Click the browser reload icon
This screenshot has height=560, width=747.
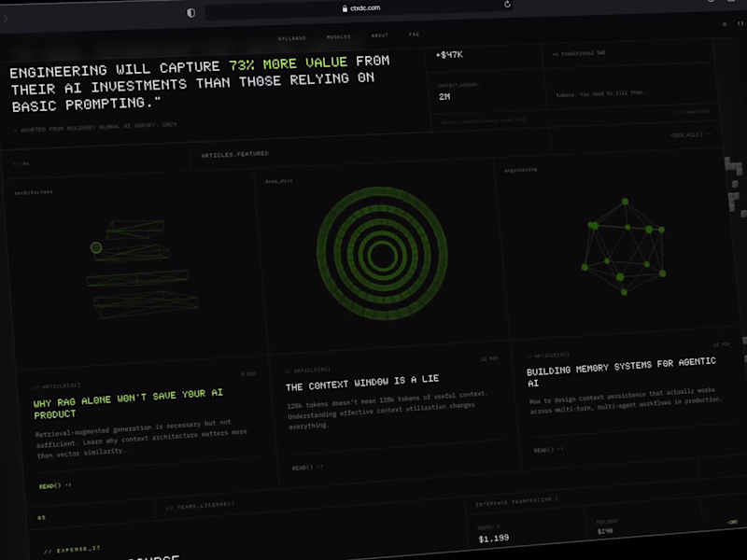click(x=507, y=7)
